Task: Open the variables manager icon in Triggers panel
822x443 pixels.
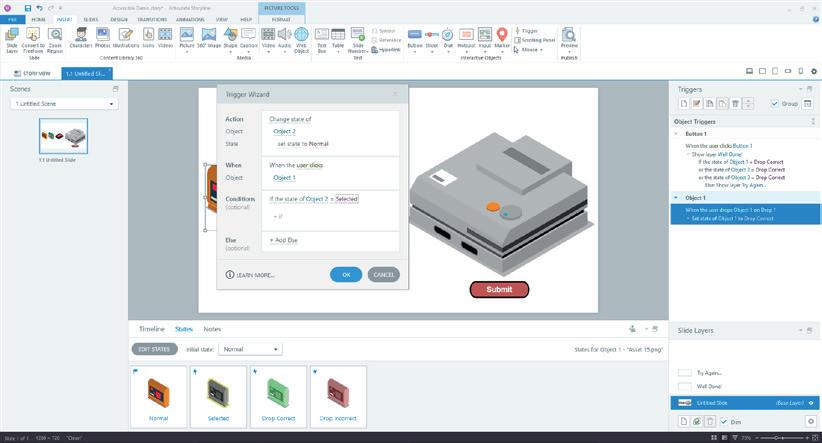Action: (x=807, y=104)
